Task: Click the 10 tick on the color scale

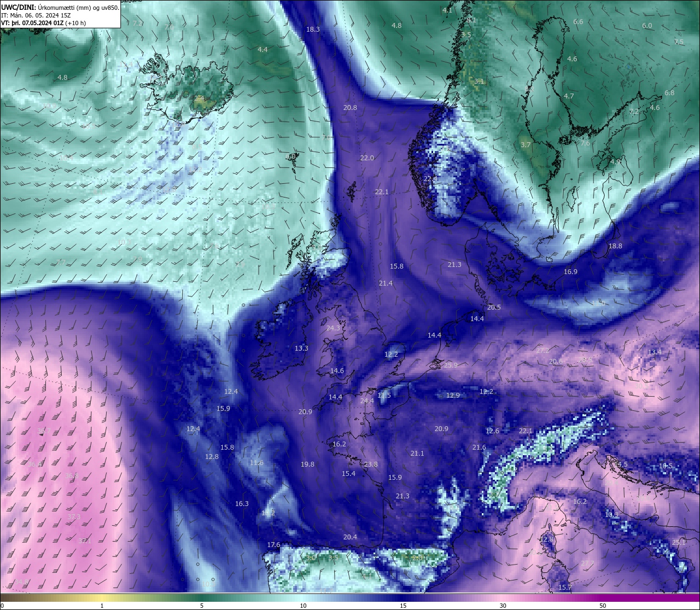Action: click(303, 606)
